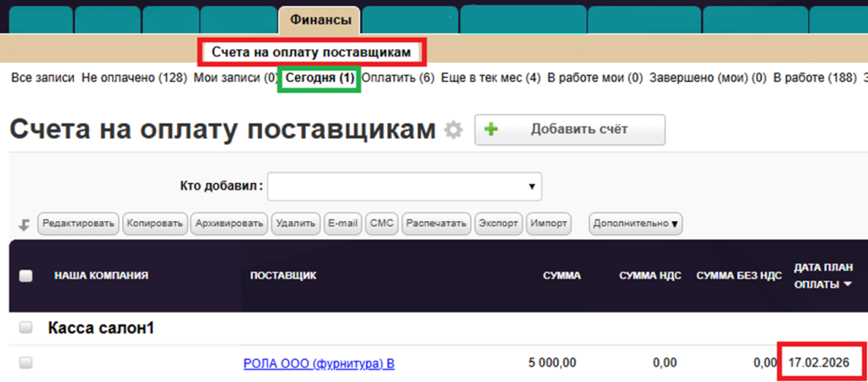Click the Удалить button
This screenshot has width=868, height=382.
[296, 224]
